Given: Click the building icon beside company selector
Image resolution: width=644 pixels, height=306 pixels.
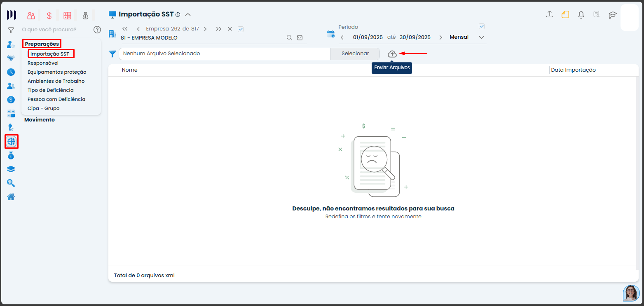Looking at the screenshot, I should [112, 33].
